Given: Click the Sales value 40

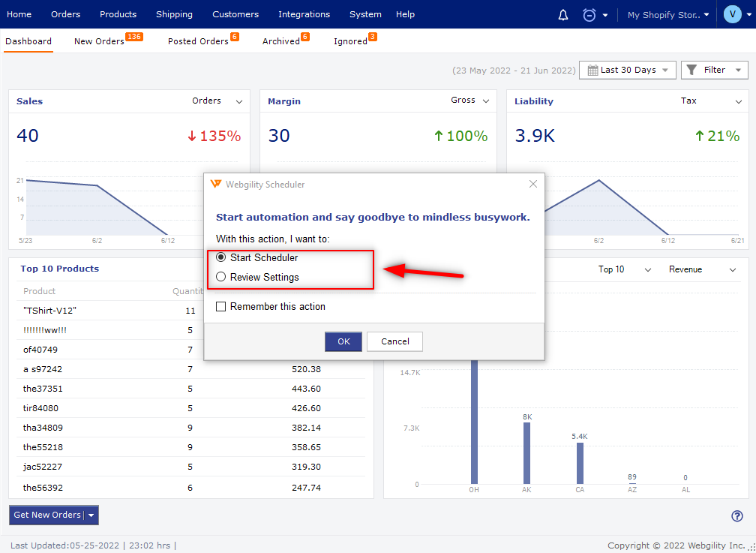Looking at the screenshot, I should (x=28, y=136).
